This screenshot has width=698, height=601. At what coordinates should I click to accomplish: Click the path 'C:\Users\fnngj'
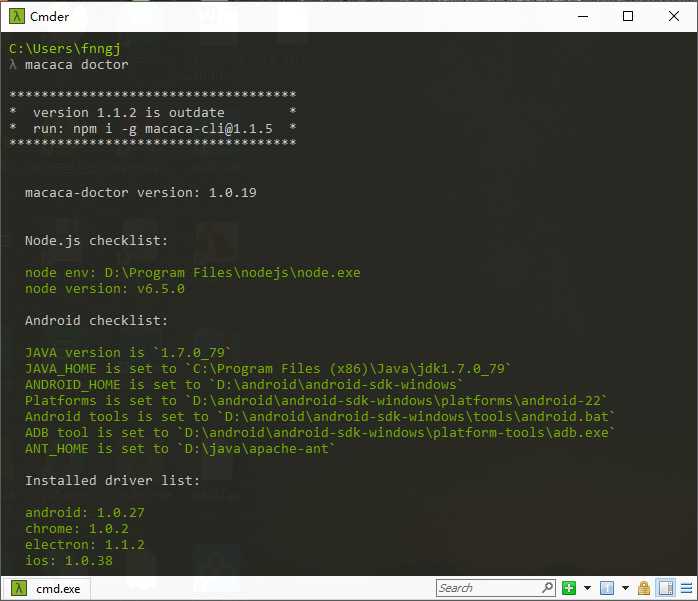click(x=65, y=49)
